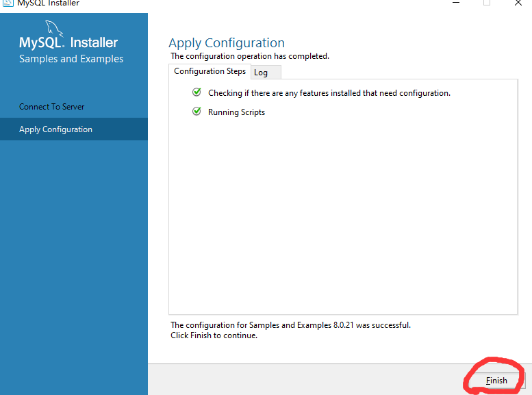This screenshot has height=395, width=532.
Task: Click the MySQL Installer title bar icon
Action: pos(8,3)
